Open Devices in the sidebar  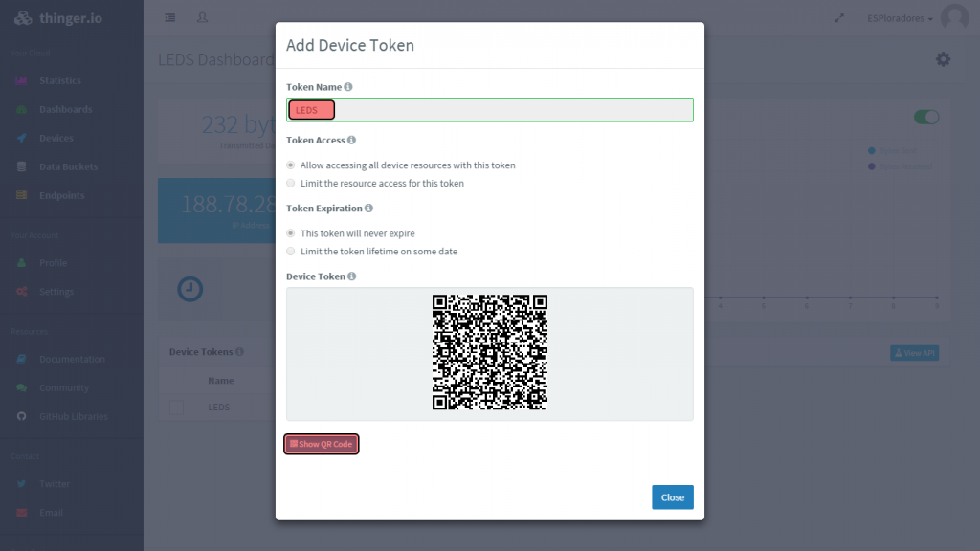tap(56, 138)
